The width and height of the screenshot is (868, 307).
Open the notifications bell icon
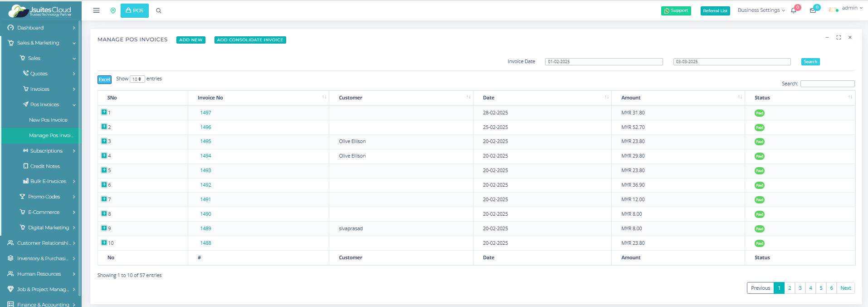(794, 10)
